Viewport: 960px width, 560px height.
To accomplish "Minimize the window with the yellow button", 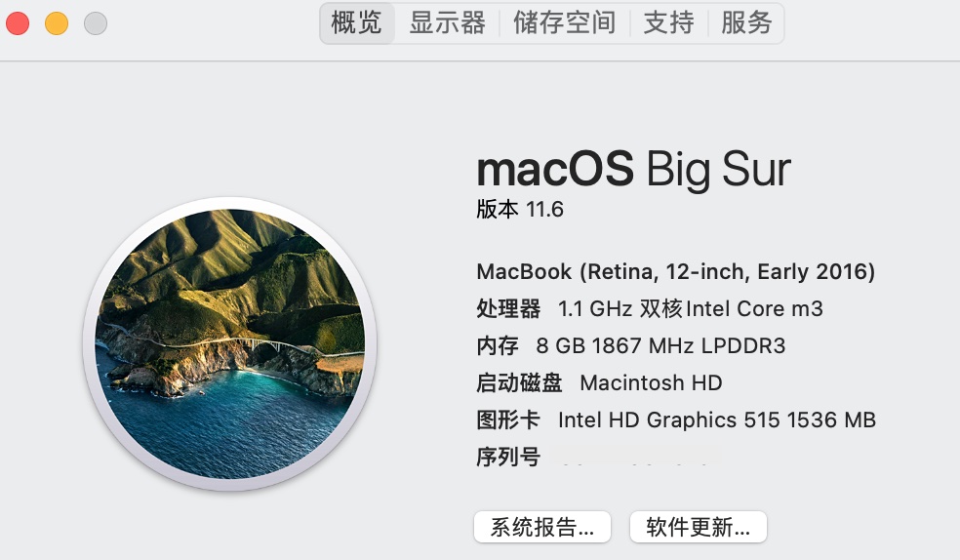I will 57,23.
